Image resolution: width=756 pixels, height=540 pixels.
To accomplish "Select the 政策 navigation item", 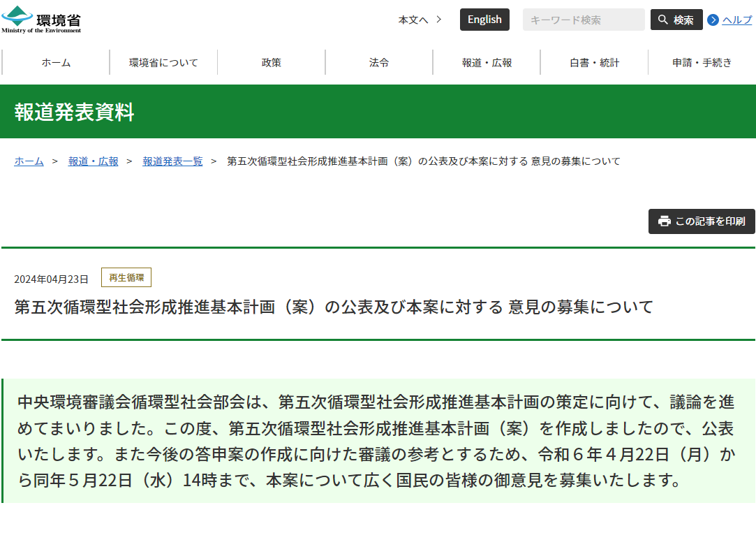I will [272, 62].
